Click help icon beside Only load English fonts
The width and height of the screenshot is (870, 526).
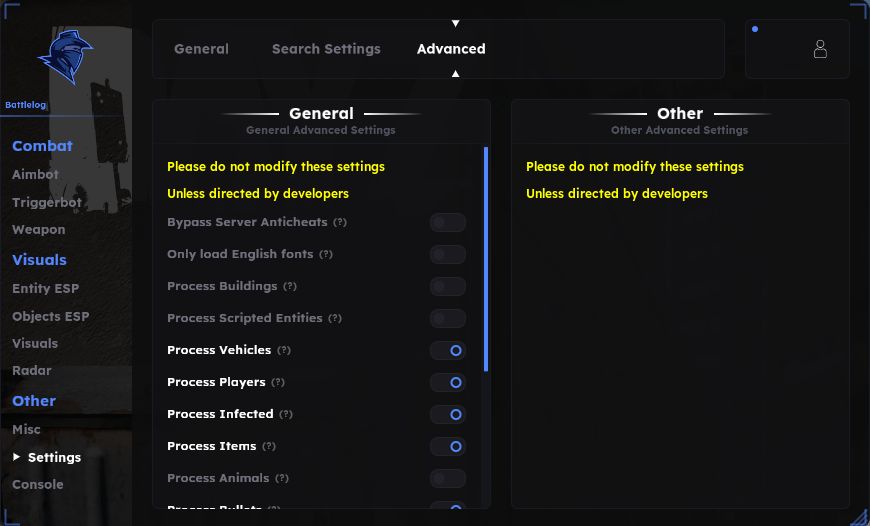[x=326, y=254]
